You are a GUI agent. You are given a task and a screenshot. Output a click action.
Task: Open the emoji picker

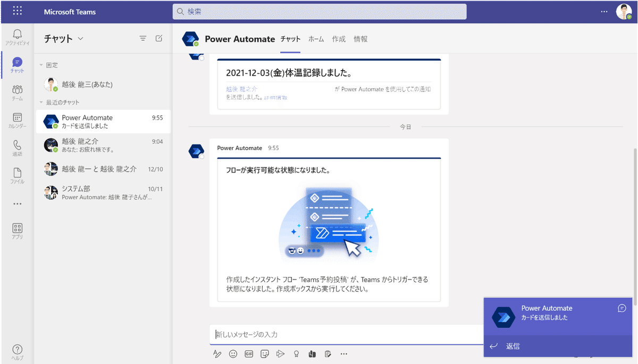pos(233,353)
